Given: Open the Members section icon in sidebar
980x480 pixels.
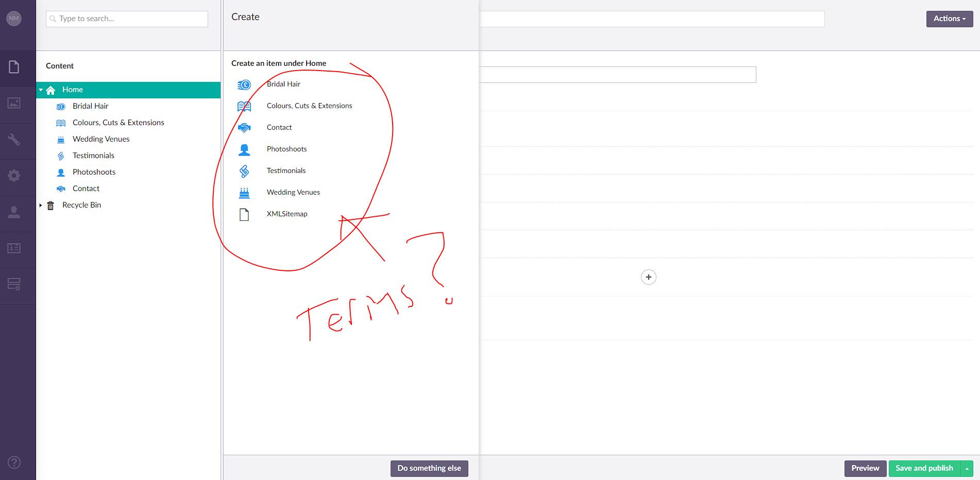Looking at the screenshot, I should pos(14,248).
